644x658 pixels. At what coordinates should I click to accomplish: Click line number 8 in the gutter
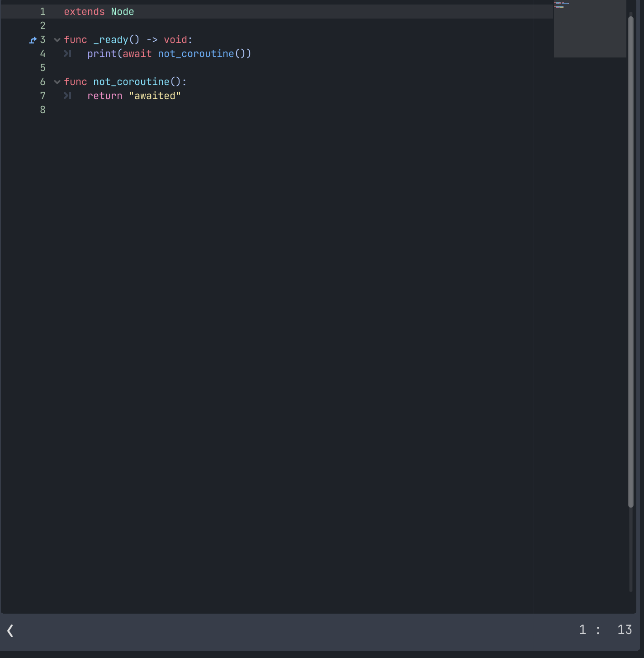42,110
